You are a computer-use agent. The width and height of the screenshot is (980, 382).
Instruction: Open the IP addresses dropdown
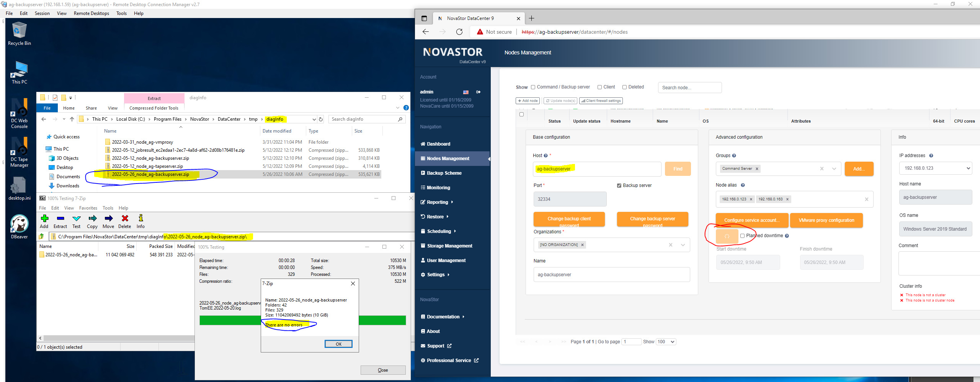point(935,168)
